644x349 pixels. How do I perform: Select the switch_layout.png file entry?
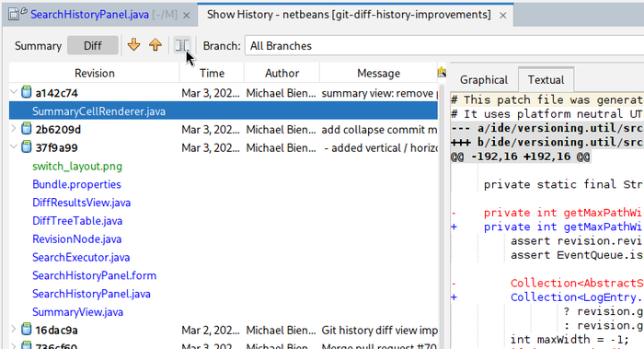pos(77,167)
